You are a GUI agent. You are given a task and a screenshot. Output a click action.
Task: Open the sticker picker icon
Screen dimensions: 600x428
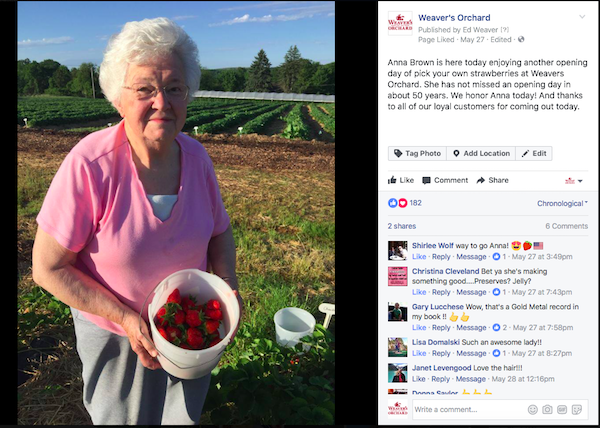point(576,410)
